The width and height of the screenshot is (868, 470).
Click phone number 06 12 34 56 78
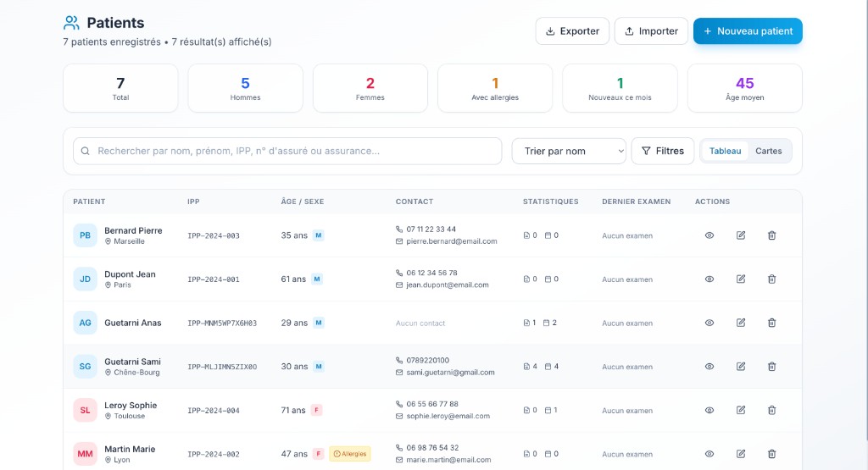(431, 274)
